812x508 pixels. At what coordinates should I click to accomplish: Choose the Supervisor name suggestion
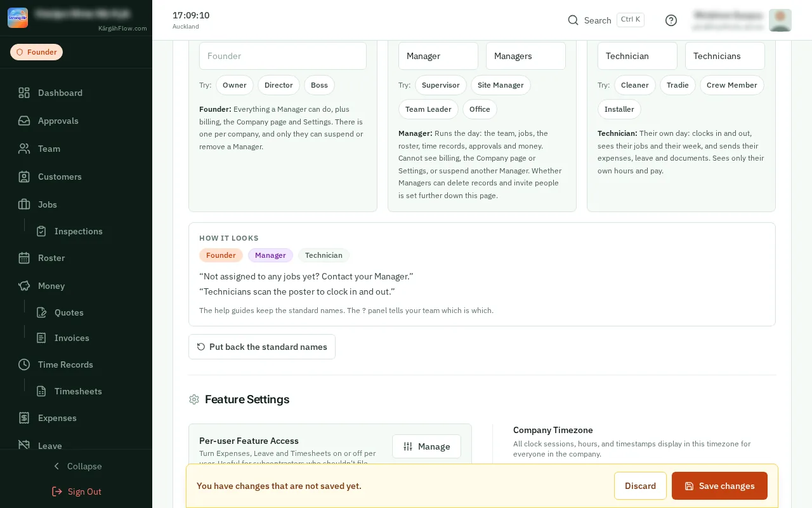441,85
